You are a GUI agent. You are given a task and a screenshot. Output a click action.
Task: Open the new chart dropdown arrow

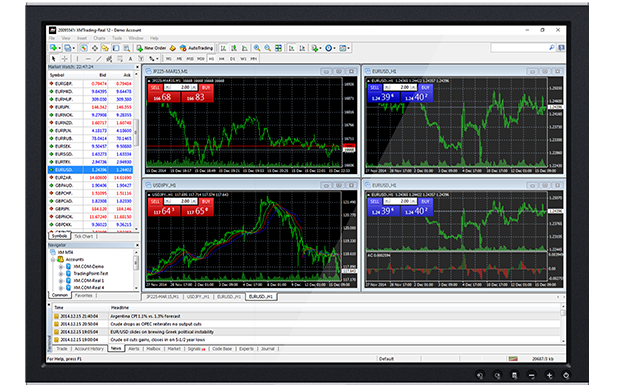[x=59, y=48]
